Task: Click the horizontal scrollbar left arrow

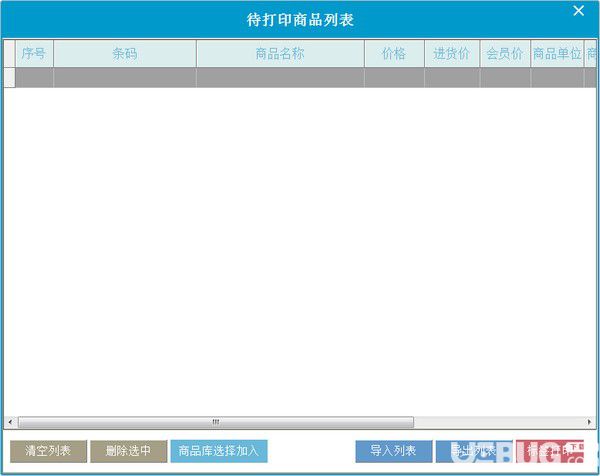Action: click(10, 422)
